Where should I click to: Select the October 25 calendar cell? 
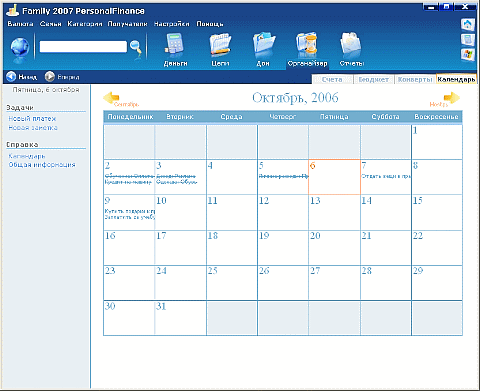[x=232, y=283]
